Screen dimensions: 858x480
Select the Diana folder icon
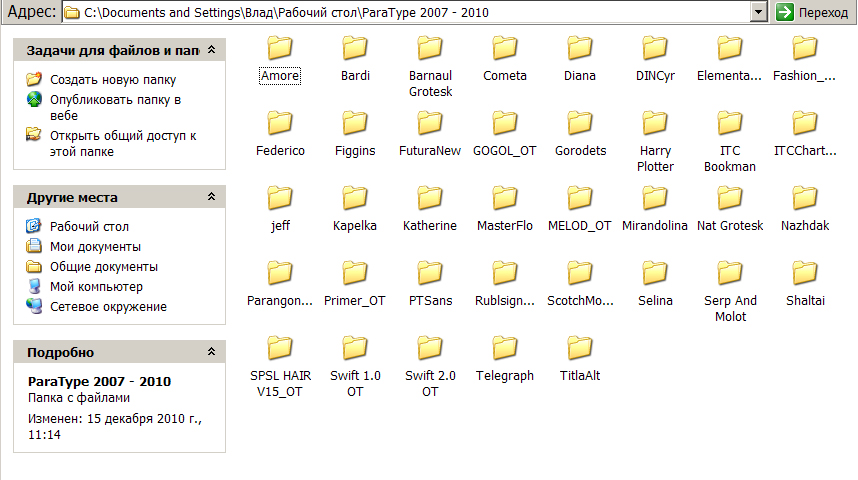pyautogui.click(x=579, y=48)
